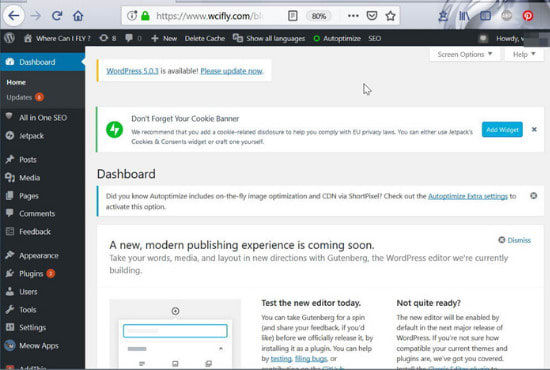Open Plugins in the sidebar
This screenshot has width=550, height=370.
[x=42, y=274]
